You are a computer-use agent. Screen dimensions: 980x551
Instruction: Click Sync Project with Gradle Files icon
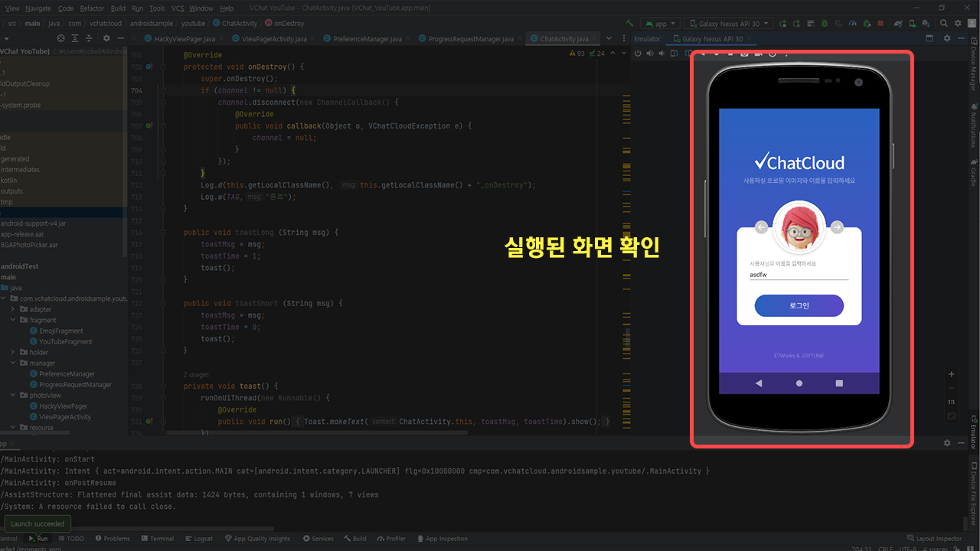click(x=898, y=23)
